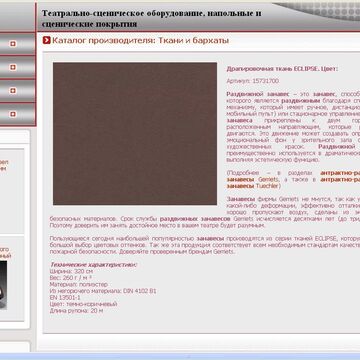Click the spec line 'Ширина: 320 см'
The image size is (360, 360).
pyautogui.click(x=71, y=271)
